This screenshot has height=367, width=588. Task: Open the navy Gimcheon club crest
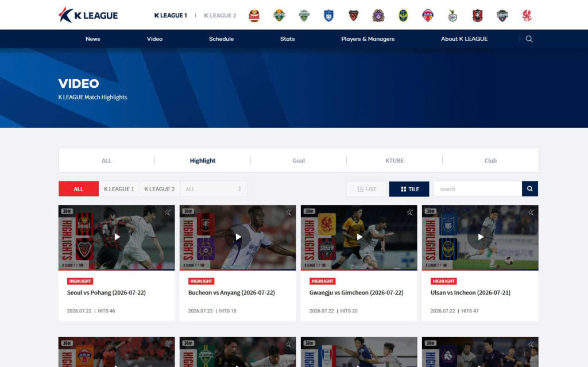pos(502,16)
